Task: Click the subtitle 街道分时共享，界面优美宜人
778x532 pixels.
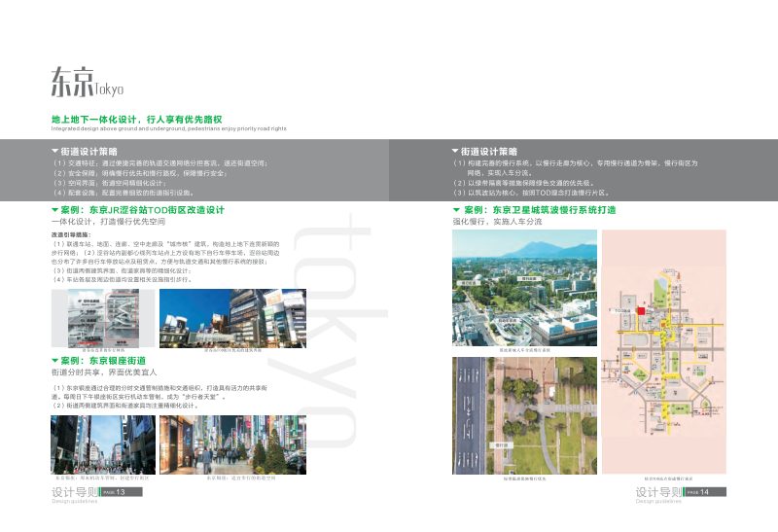Action: (x=104, y=372)
